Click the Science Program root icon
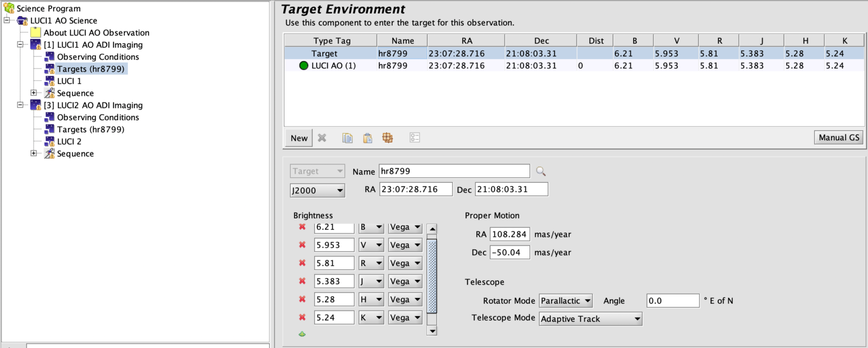The image size is (868, 348). [x=9, y=8]
